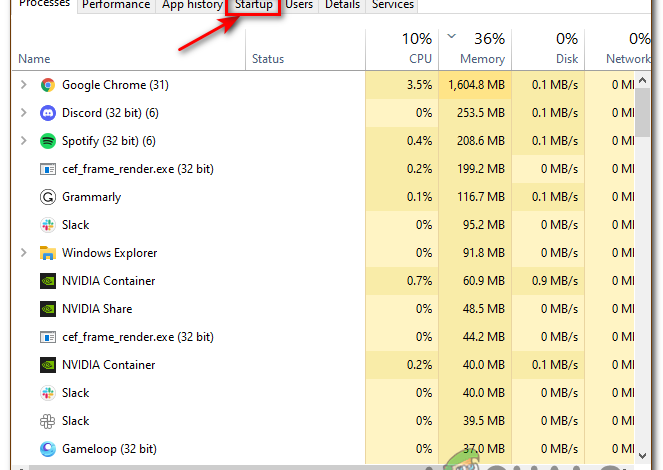Open the Performance tab

pyautogui.click(x=116, y=5)
